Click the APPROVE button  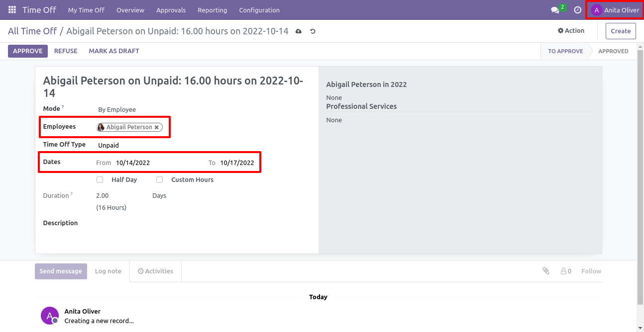(x=28, y=51)
